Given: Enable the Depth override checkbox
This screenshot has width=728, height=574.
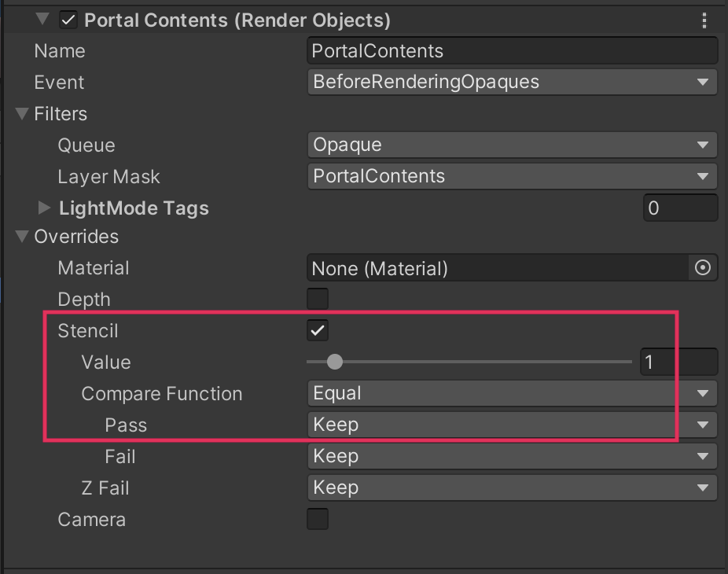Looking at the screenshot, I should (x=318, y=300).
